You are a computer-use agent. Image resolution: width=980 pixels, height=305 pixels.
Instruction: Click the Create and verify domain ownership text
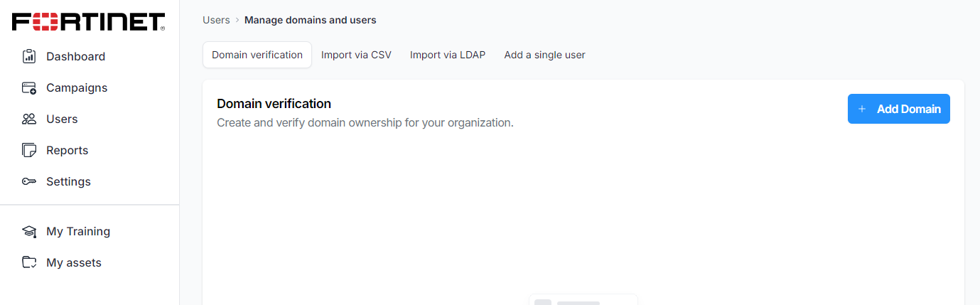[x=365, y=122]
